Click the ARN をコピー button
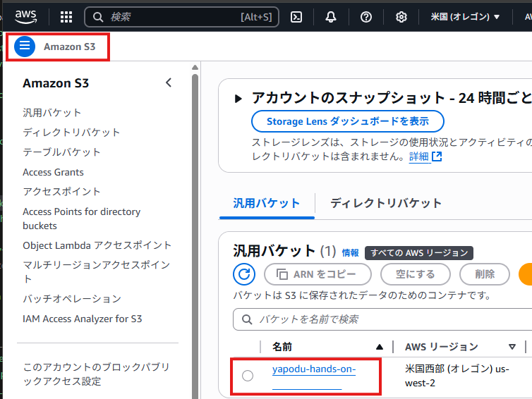 click(x=318, y=274)
